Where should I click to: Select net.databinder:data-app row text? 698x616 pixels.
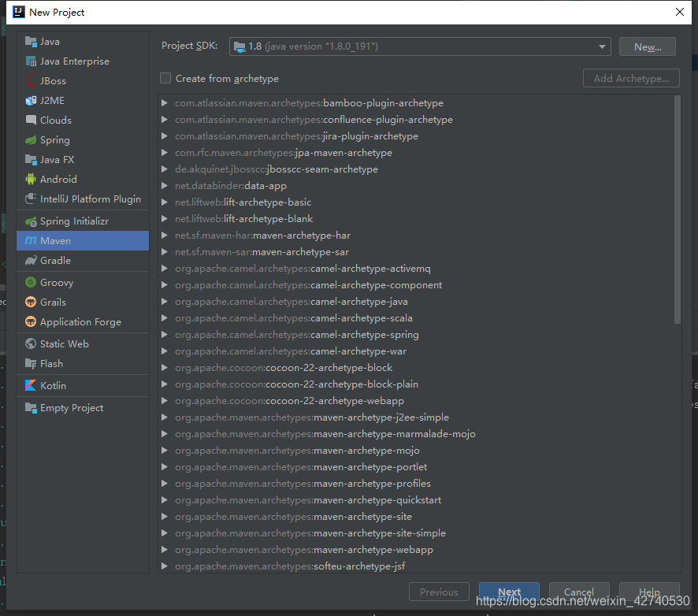click(231, 186)
